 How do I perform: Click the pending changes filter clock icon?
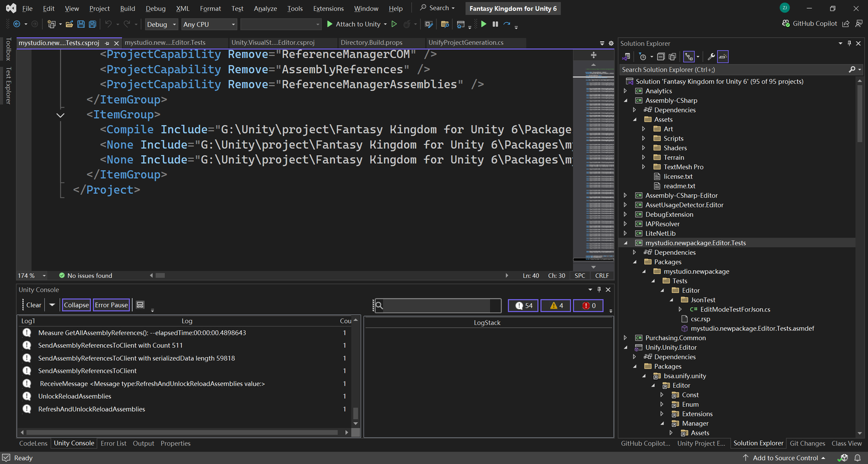point(643,56)
